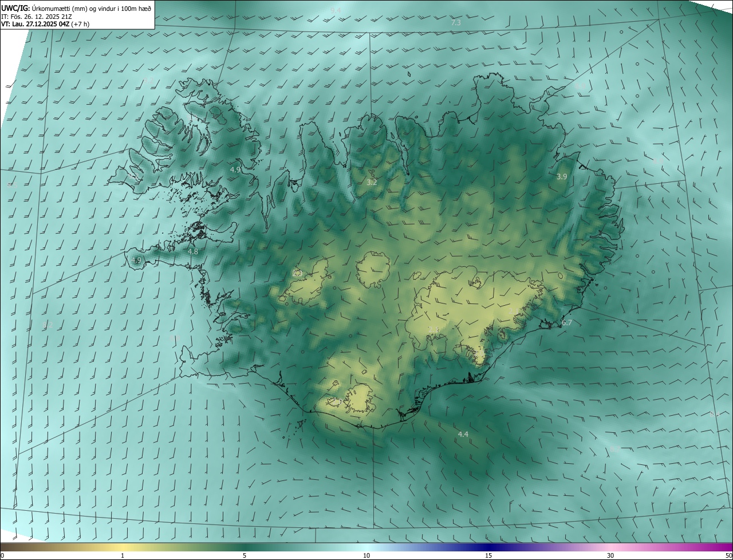This screenshot has width=733, height=560.
Task: Click the 3.9 value label
Action: pos(562,177)
